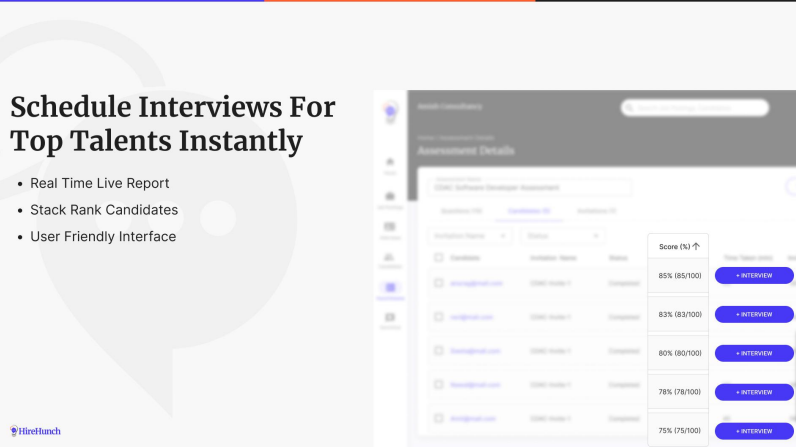This screenshot has height=447, width=796.
Task: Click the score cell '78% (78/100)'
Action: 680,392
